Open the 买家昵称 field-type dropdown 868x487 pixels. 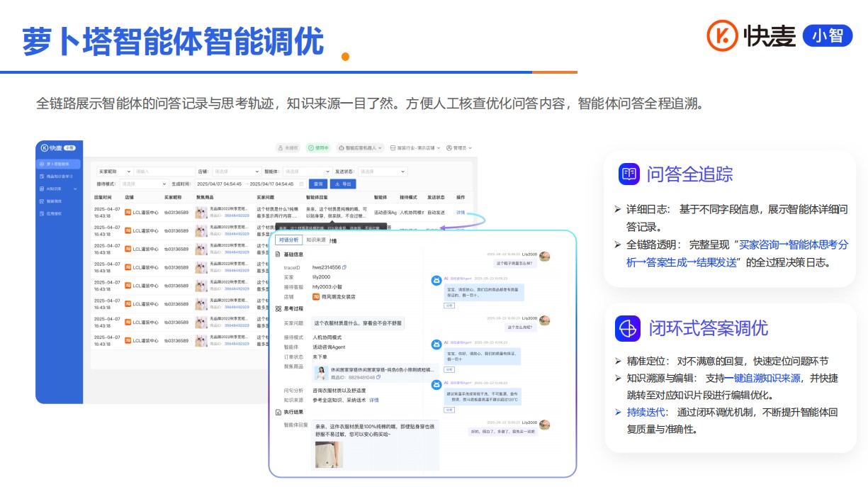click(114, 172)
